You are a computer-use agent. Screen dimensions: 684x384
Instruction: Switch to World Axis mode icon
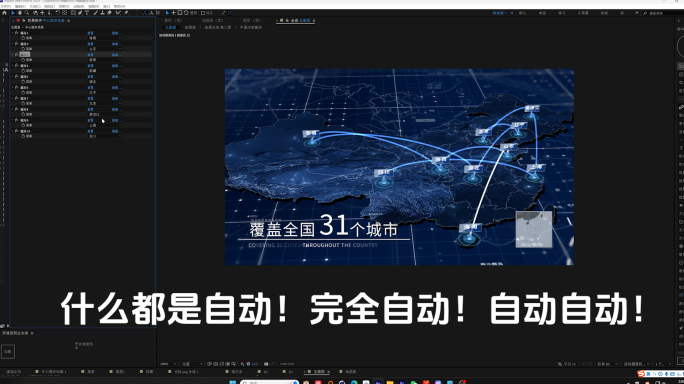(x=151, y=13)
